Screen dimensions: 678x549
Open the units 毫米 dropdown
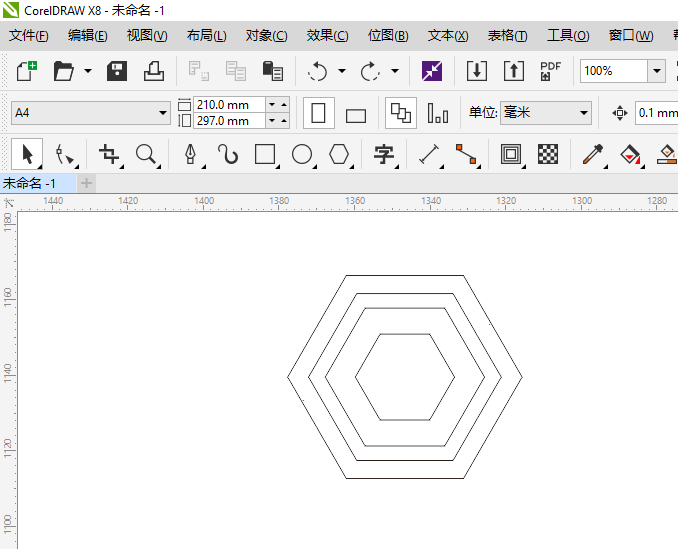tap(546, 113)
